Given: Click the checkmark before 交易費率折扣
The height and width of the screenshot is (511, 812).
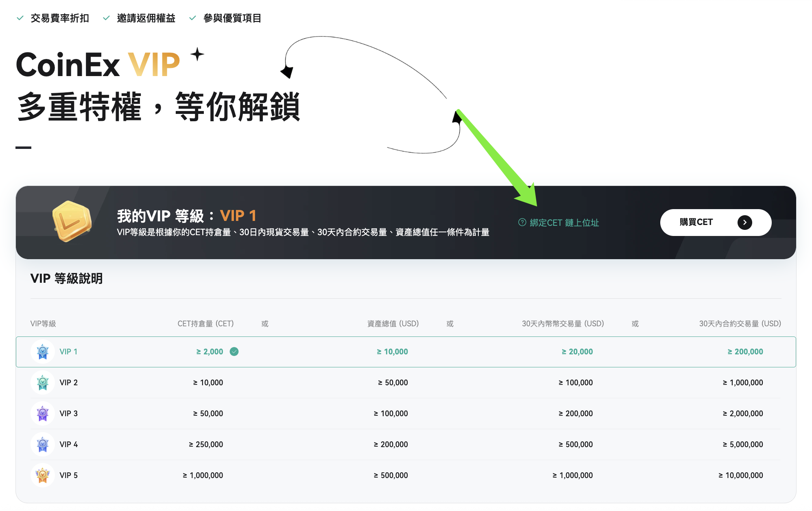Looking at the screenshot, I should click(20, 18).
